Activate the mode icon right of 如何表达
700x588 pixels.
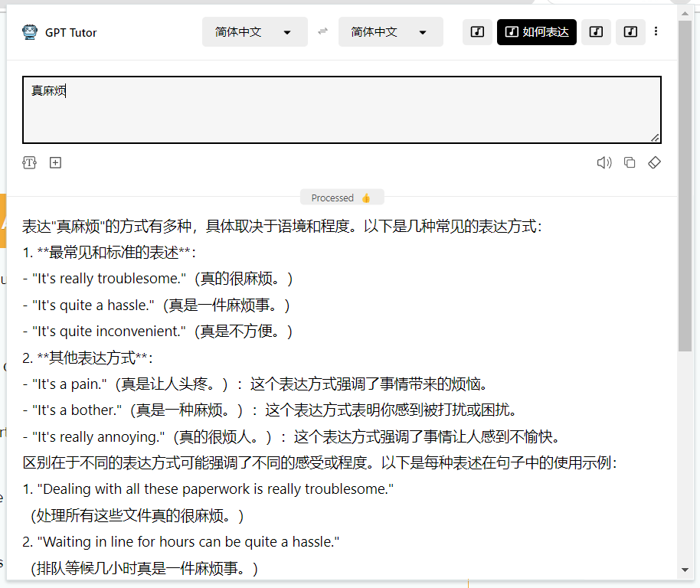click(x=596, y=31)
